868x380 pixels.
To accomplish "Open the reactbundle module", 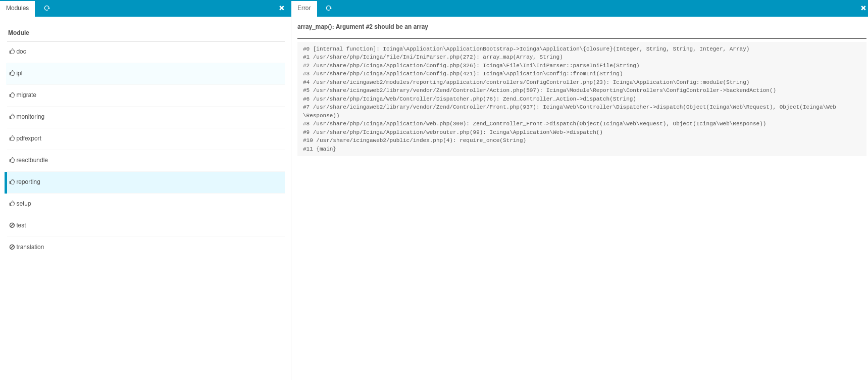I will pyautogui.click(x=145, y=160).
